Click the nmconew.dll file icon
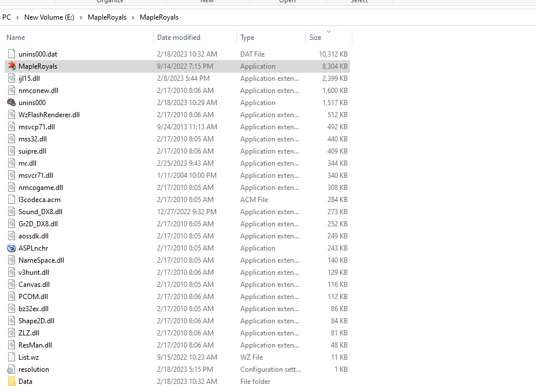536x392 pixels. (12, 91)
